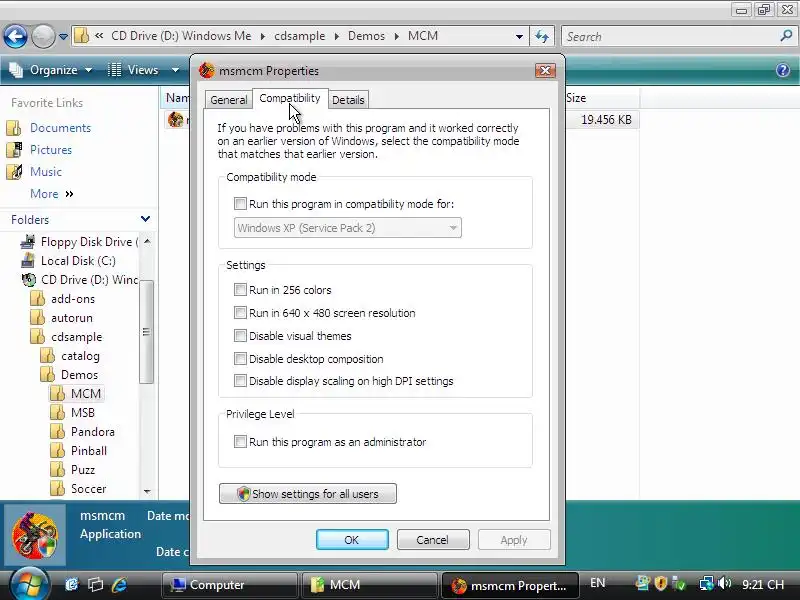Click the msmcm preview thumbnail in details pane

click(35, 535)
